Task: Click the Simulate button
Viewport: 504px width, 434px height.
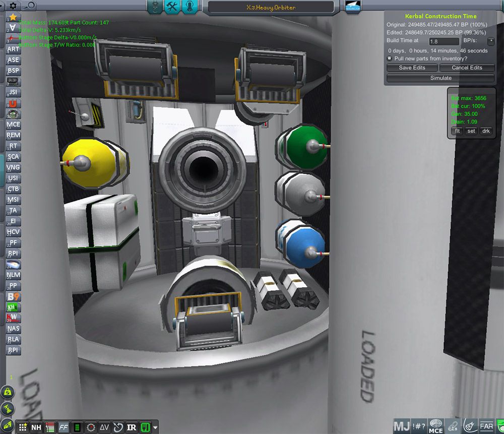Action: (440, 78)
